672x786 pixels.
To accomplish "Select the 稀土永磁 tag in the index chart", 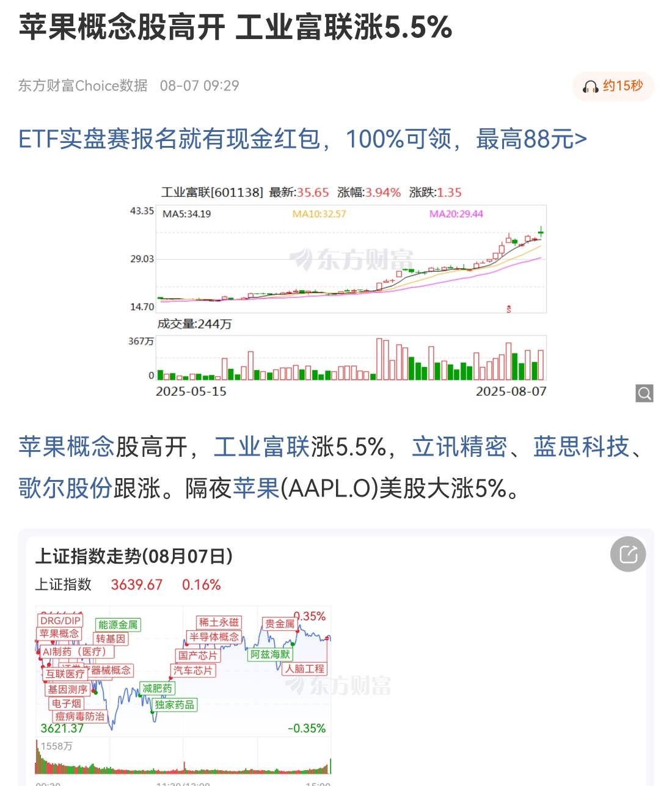I will [x=219, y=622].
